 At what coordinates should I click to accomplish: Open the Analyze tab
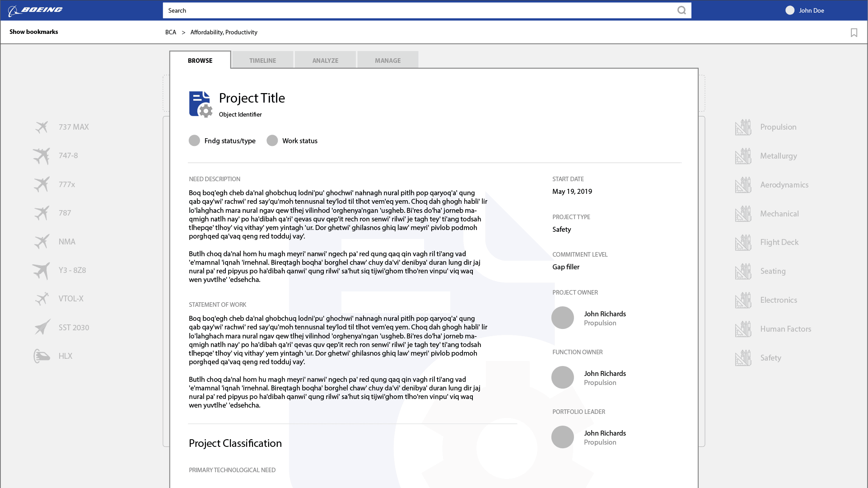[325, 61]
